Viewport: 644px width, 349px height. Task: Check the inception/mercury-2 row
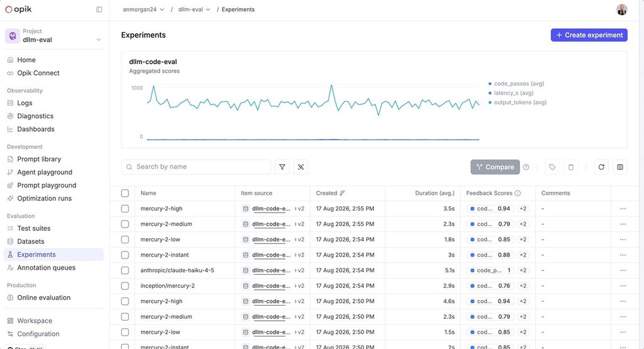(x=125, y=285)
